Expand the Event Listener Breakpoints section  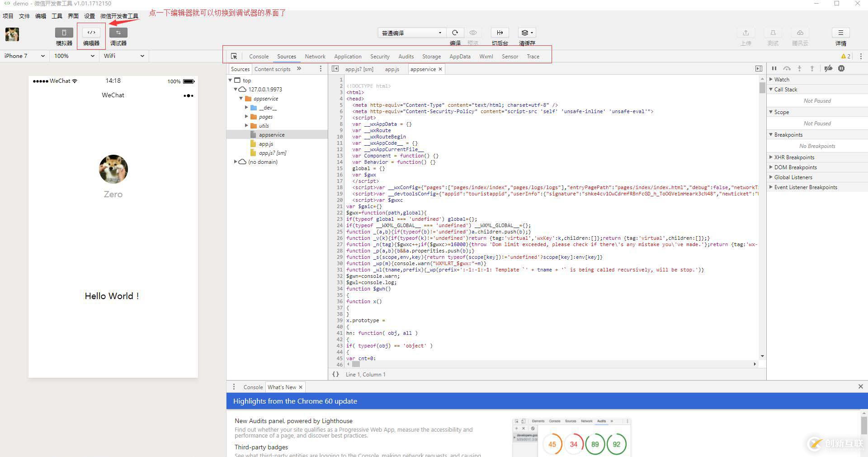pos(771,187)
